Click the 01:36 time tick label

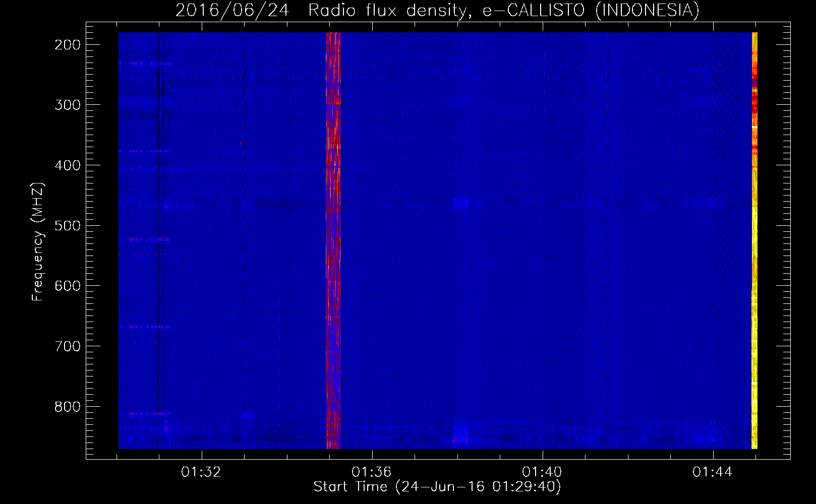pos(372,472)
